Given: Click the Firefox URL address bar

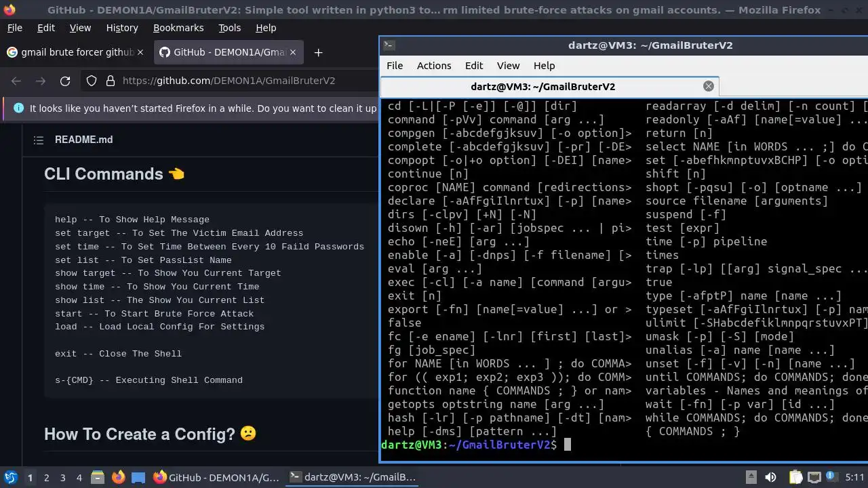Looking at the screenshot, I should pos(231,81).
